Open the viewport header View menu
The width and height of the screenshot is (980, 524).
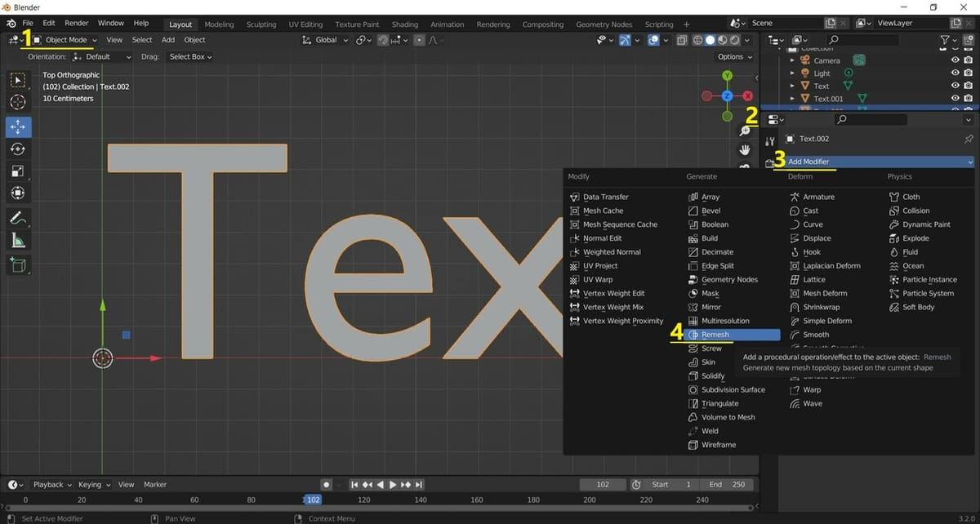114,40
